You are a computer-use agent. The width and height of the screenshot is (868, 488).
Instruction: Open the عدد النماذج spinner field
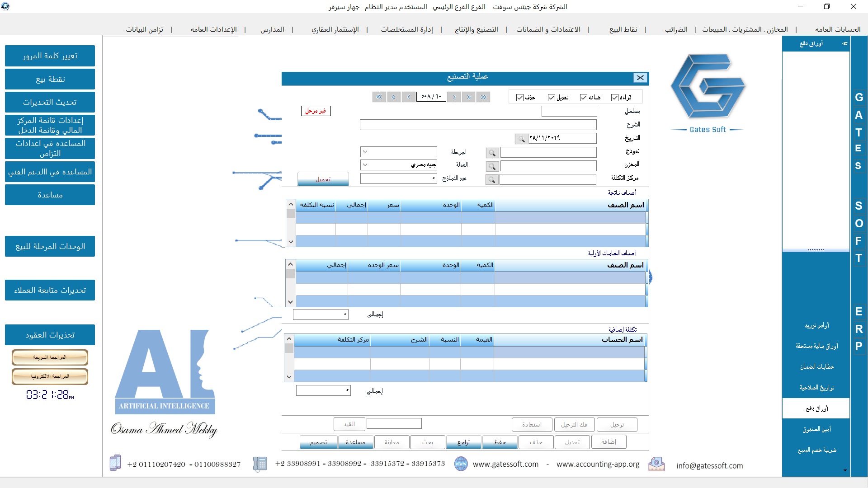coord(398,178)
